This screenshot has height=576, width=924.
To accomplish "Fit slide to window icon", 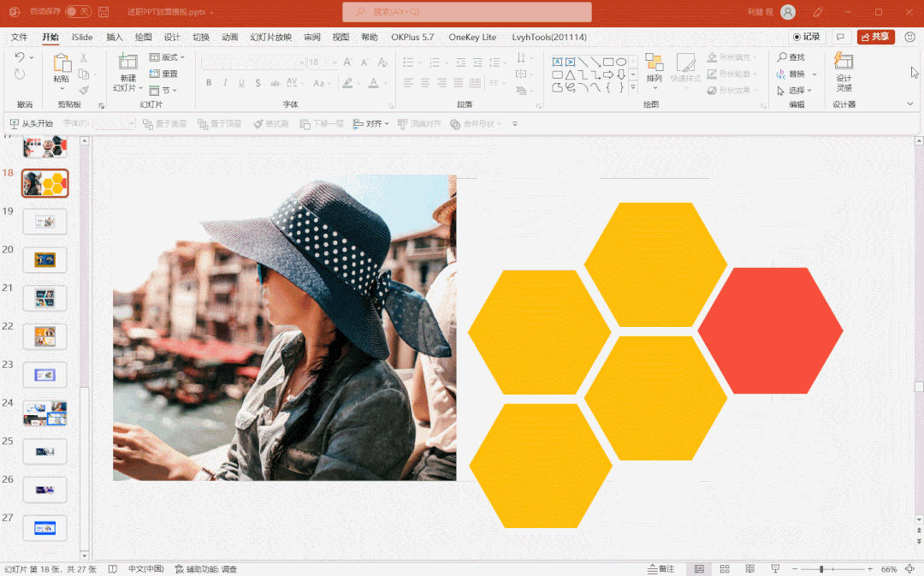I will [909, 569].
